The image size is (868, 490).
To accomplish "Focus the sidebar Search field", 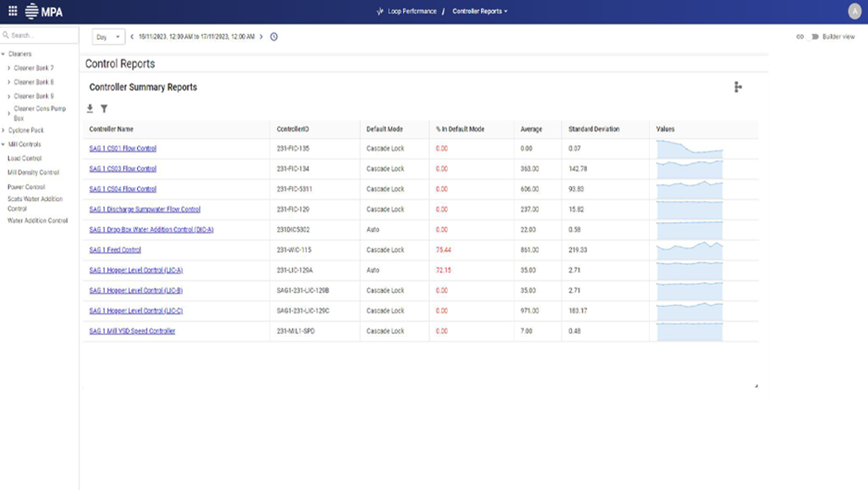I will [39, 35].
